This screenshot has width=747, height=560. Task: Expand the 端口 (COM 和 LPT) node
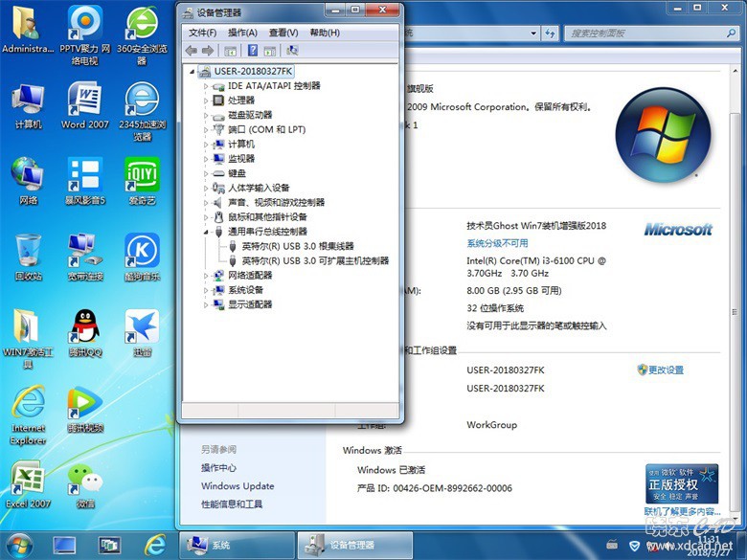[x=206, y=129]
